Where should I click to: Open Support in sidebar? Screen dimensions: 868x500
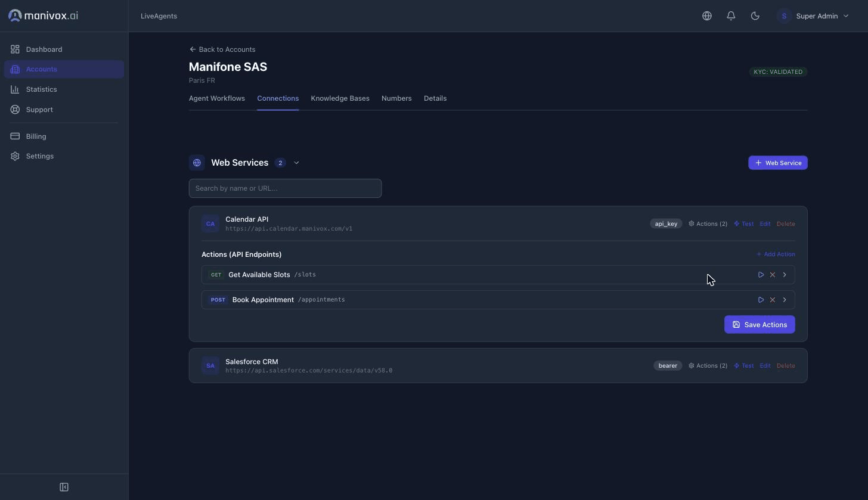coord(64,110)
